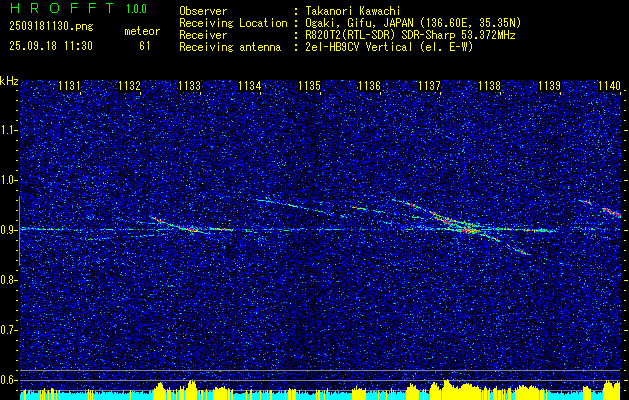Screen dimensions: 629x400
Task: Click the Observer label
Action: click(x=203, y=11)
